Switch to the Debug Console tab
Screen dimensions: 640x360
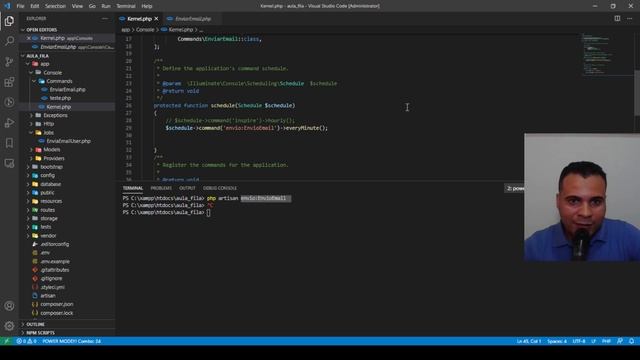[220, 188]
